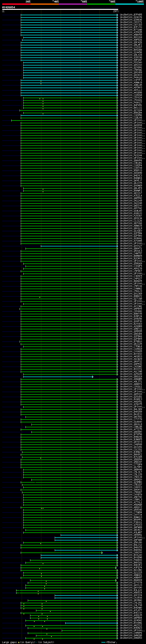Click the UniRef100_C5YV24 label
Screen dimensions: 146x644
click(x=131, y=98)
